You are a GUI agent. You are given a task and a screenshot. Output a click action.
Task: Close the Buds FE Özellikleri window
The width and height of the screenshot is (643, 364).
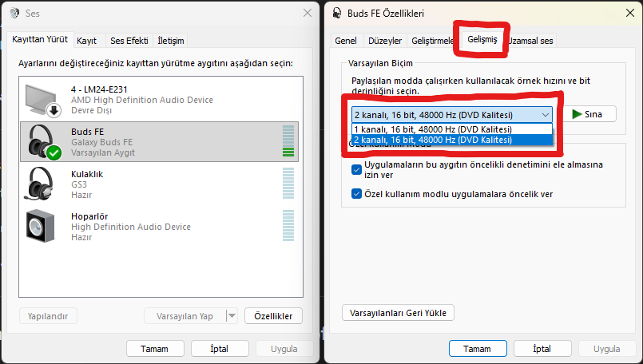630,13
